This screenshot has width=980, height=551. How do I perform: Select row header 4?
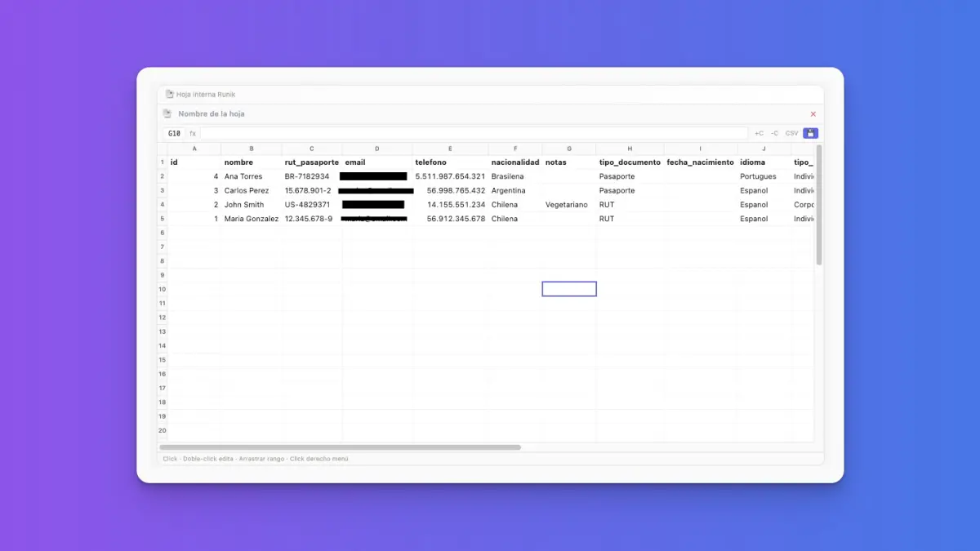point(163,205)
